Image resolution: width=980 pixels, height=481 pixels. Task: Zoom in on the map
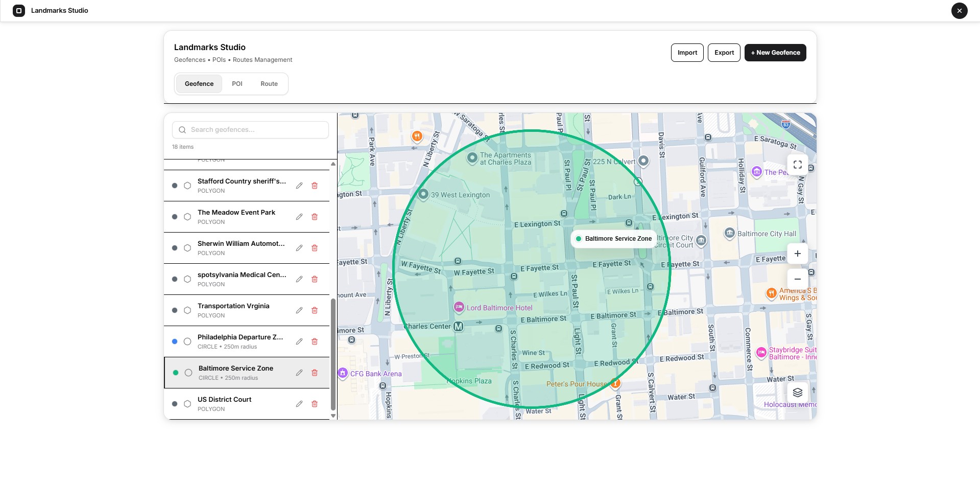(x=798, y=254)
